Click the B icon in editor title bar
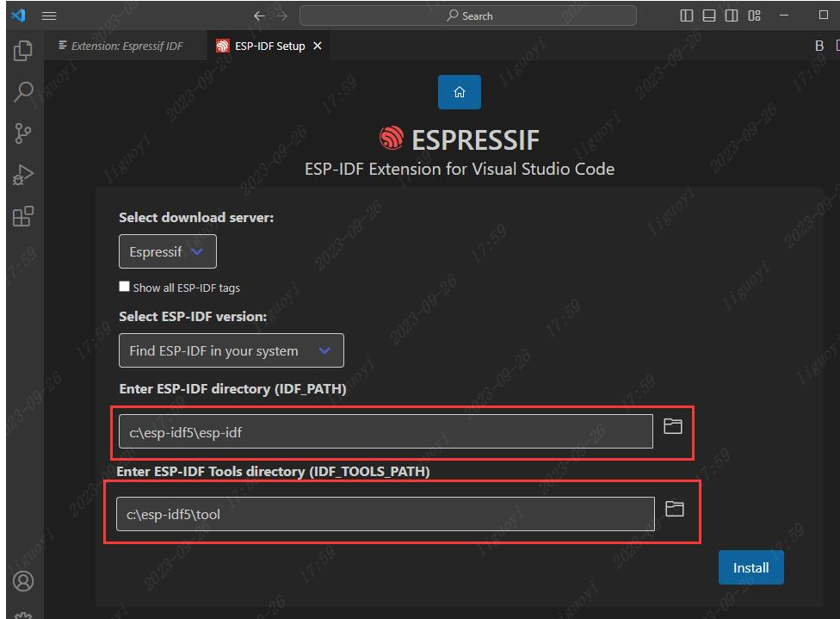This screenshot has height=619, width=840. pyautogui.click(x=819, y=46)
